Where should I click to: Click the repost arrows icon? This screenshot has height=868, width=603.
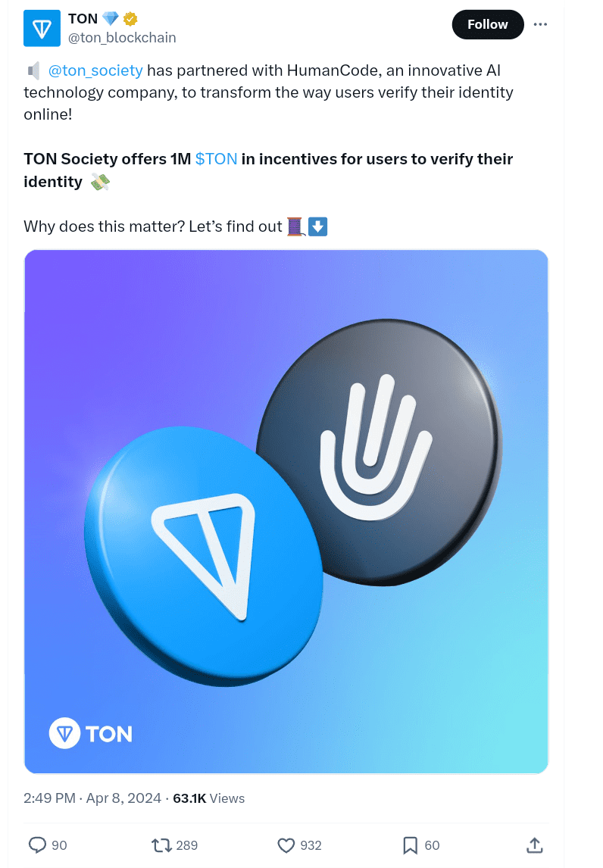(x=161, y=845)
